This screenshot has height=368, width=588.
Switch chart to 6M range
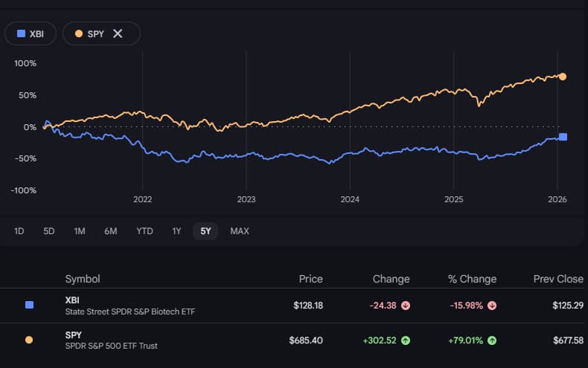pyautogui.click(x=111, y=231)
